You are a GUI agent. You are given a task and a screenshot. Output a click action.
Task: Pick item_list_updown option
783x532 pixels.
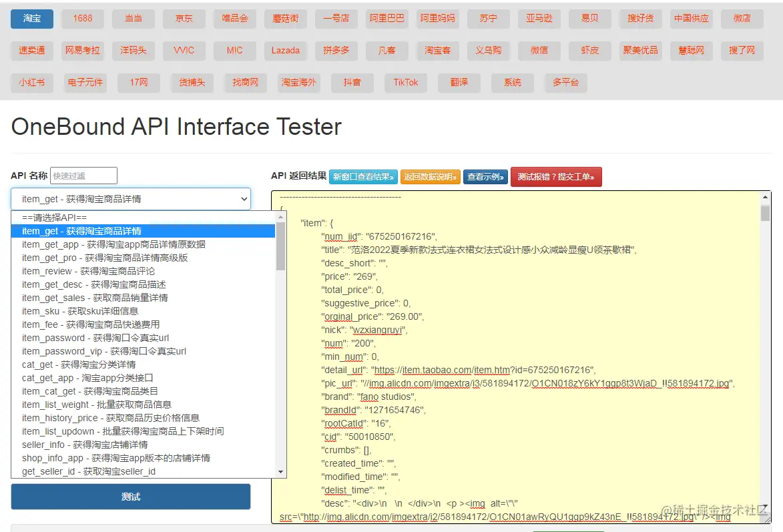point(143,431)
